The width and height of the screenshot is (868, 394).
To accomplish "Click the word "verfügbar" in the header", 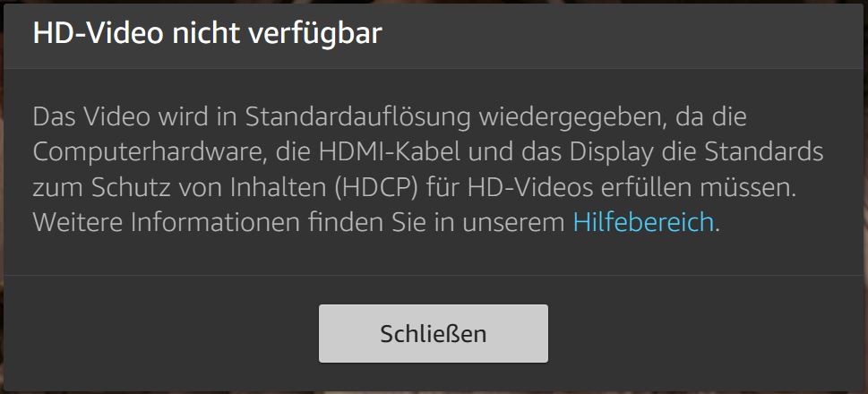I will (315, 36).
